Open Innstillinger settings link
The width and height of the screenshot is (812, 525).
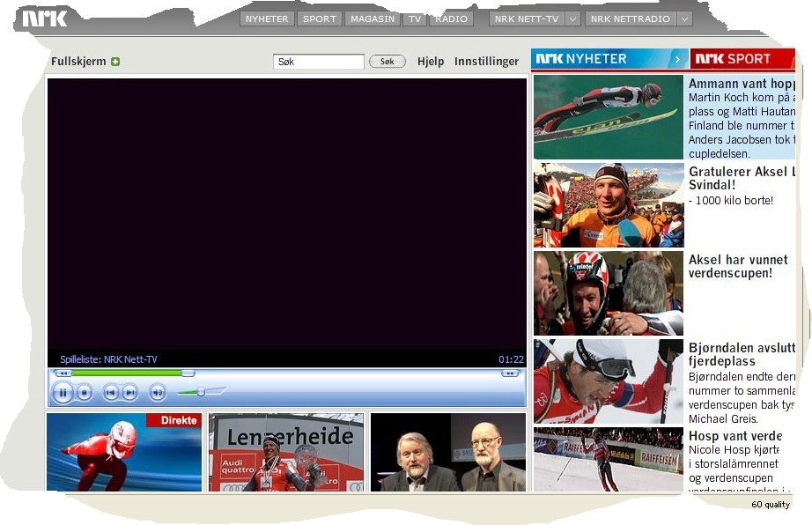pyautogui.click(x=486, y=61)
